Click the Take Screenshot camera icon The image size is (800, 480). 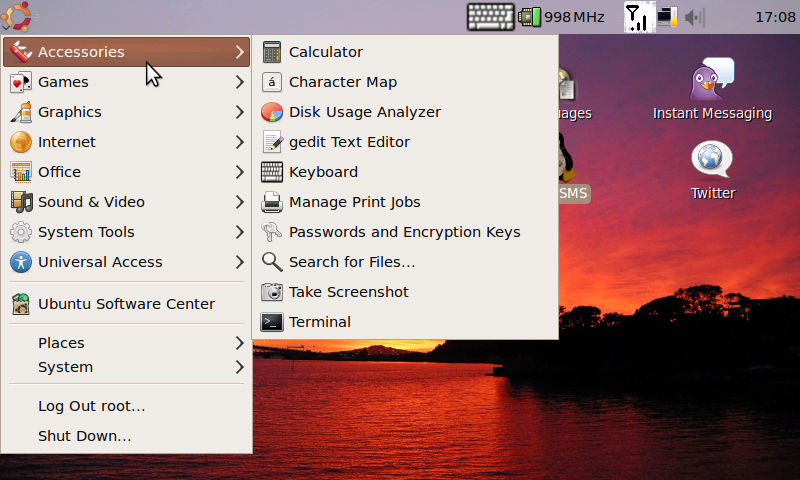(x=271, y=292)
